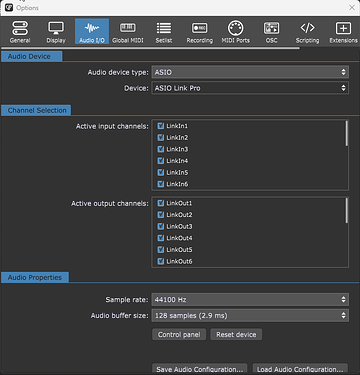Screen dimensions: 360x375
Task: Click the Control panel button
Action: click(x=179, y=334)
